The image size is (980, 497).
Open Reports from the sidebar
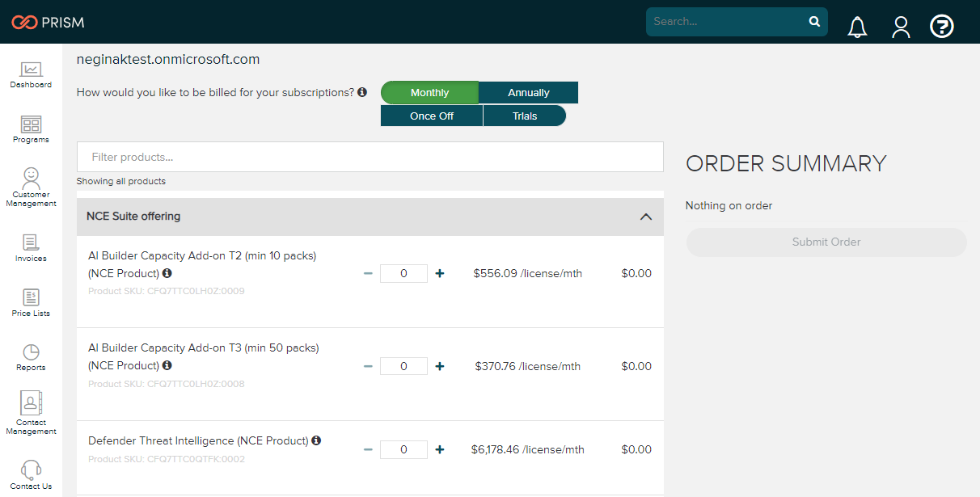pos(31,357)
